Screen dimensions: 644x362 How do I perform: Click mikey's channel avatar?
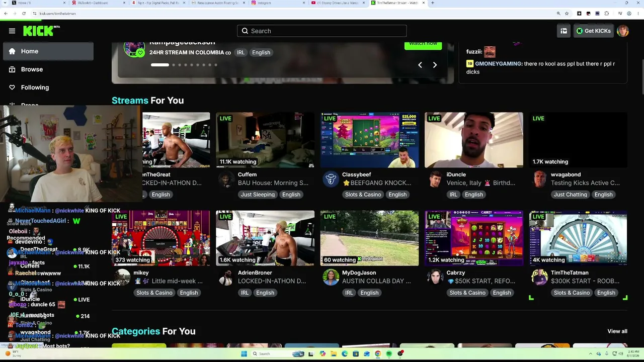point(122,277)
